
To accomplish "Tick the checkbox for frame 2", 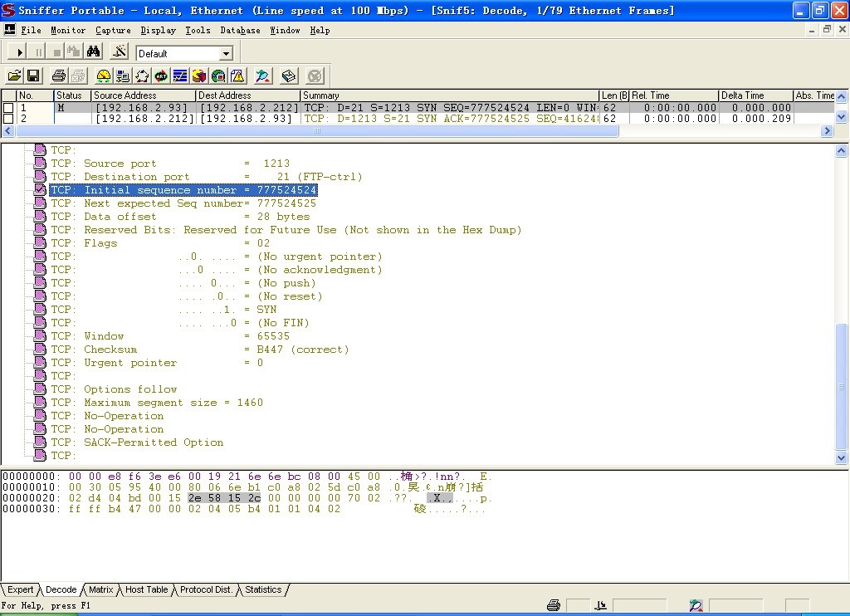I will [x=8, y=118].
